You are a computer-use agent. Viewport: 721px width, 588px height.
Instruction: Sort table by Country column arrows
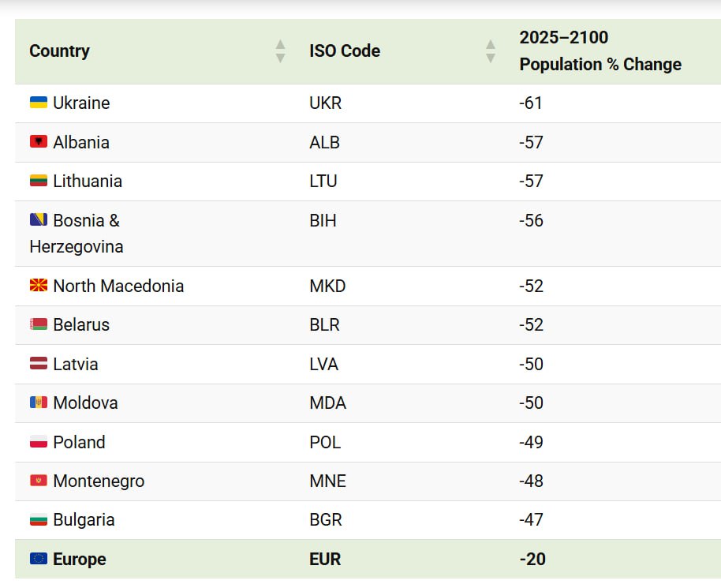tap(280, 51)
